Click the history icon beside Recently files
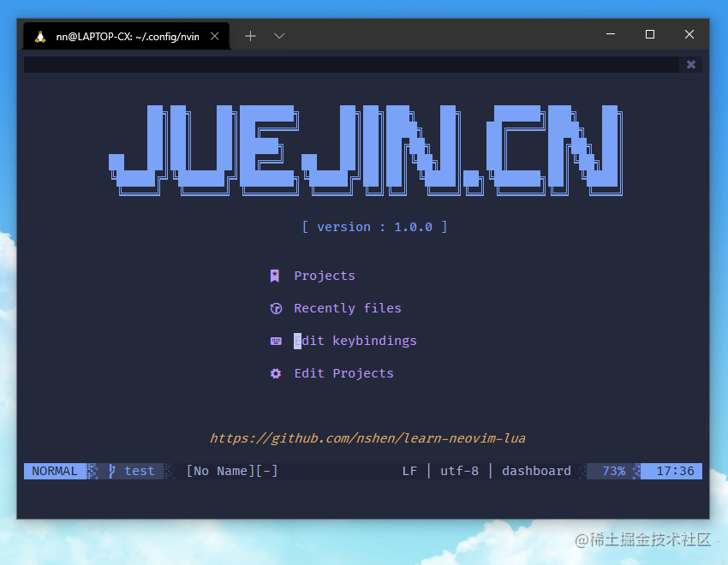This screenshot has height=565, width=728. tap(276, 308)
